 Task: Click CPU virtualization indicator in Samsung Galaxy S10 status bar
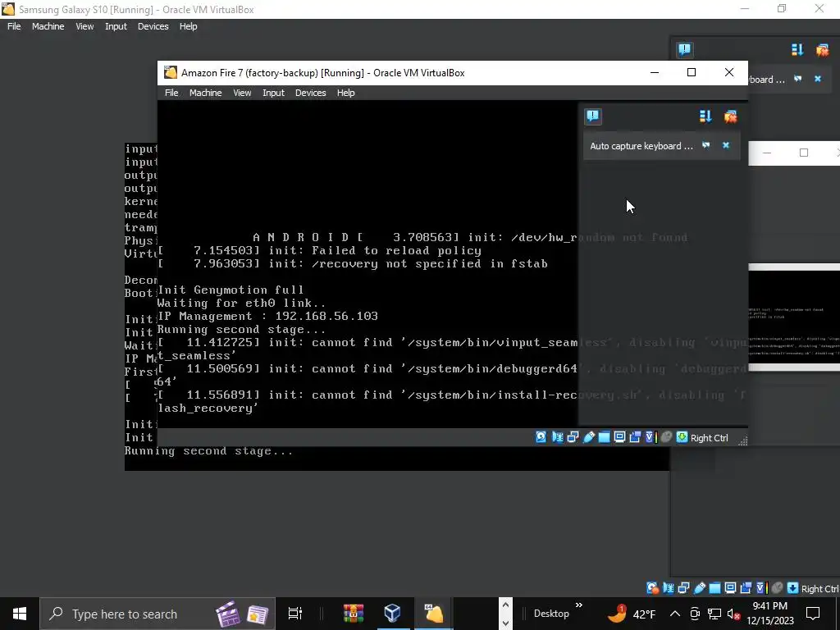(x=761, y=588)
